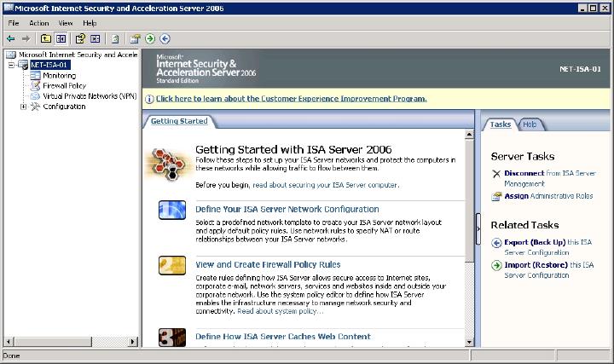
Task: Click the Help document toolbar icon
Action: 115,38
